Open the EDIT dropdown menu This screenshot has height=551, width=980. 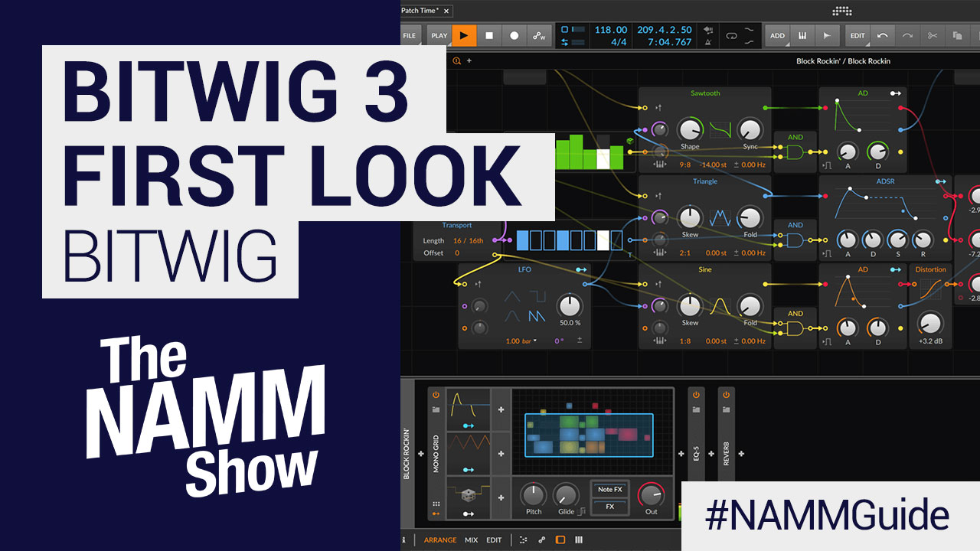point(856,35)
